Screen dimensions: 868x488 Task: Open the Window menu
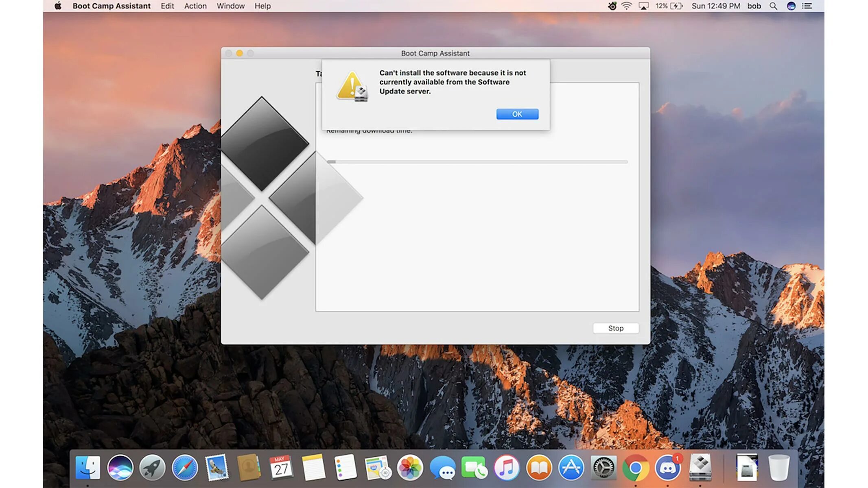pyautogui.click(x=230, y=6)
